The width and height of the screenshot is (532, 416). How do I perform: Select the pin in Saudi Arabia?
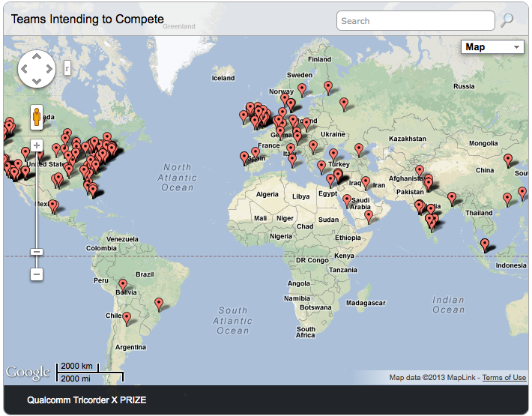(347, 200)
